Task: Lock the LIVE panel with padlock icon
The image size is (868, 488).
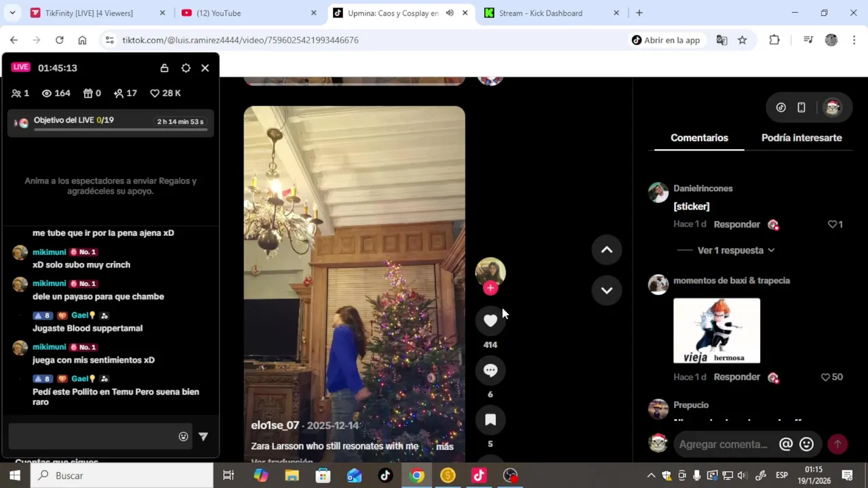Action: pos(164,68)
